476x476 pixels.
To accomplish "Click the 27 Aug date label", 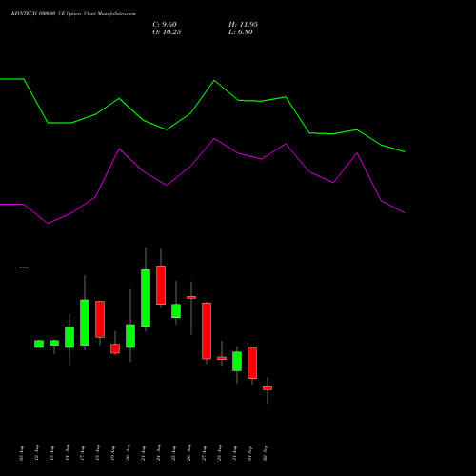I will click(204, 453).
